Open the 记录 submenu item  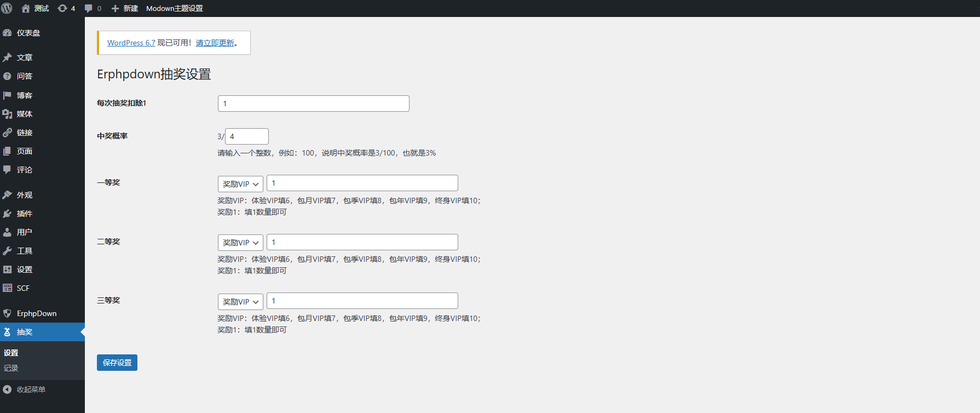tap(11, 368)
